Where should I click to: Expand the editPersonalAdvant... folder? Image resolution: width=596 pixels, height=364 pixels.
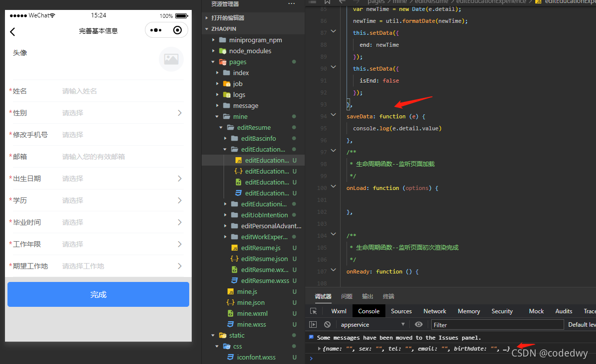[253, 226]
